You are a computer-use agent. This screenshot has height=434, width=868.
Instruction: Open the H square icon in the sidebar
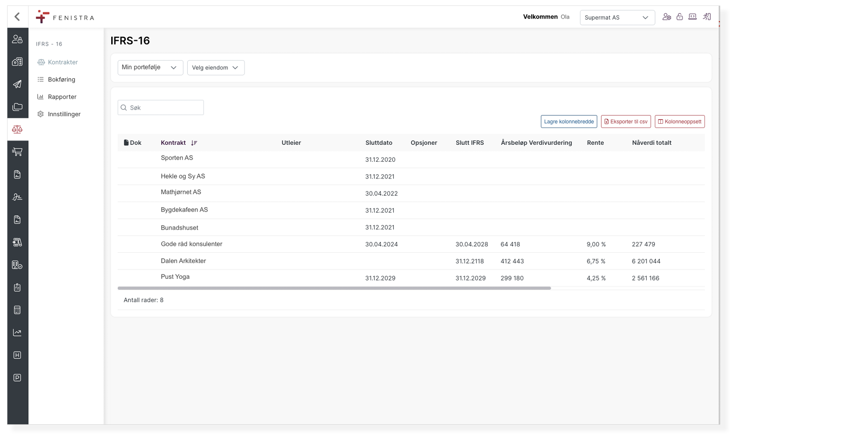[17, 355]
